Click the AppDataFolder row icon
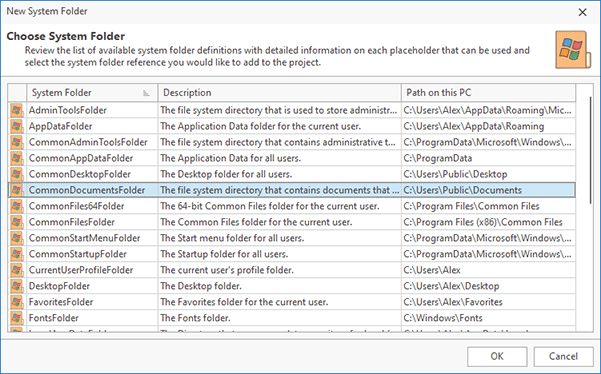 17,126
